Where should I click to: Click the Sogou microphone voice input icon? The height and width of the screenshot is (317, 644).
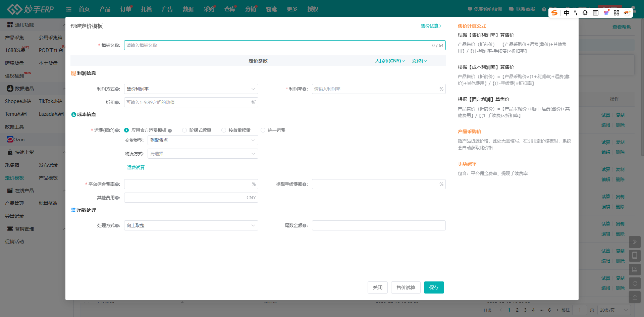(x=585, y=13)
